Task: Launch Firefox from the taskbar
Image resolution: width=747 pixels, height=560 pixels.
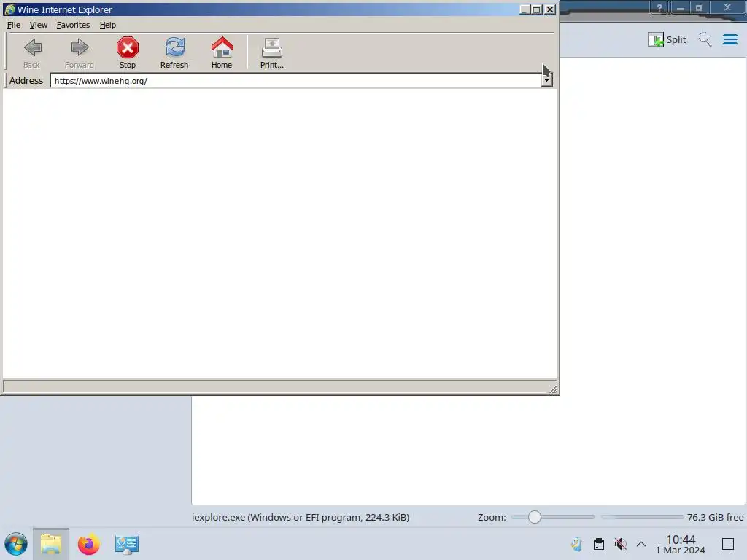Action: [x=88, y=544]
